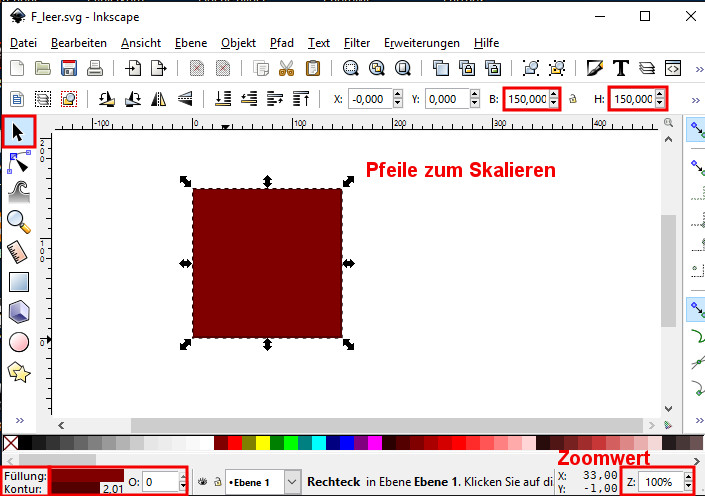Select the Zoom magnifier tool
Image resolution: width=705 pixels, height=496 pixels.
18,222
